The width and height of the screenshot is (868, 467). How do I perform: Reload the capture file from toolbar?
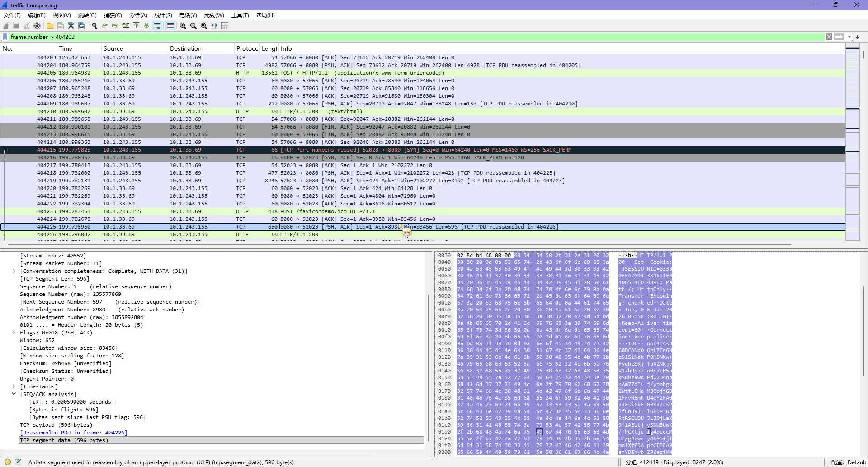81,26
